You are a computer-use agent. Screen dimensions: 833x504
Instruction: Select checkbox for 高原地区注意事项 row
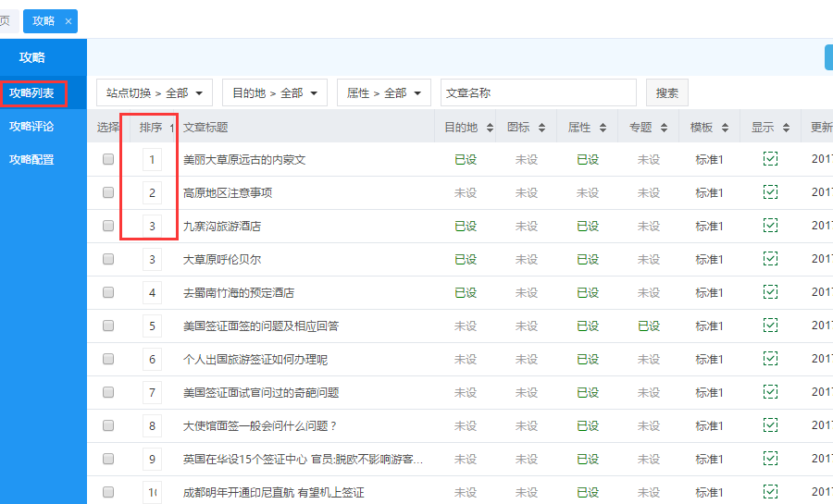[x=108, y=192]
